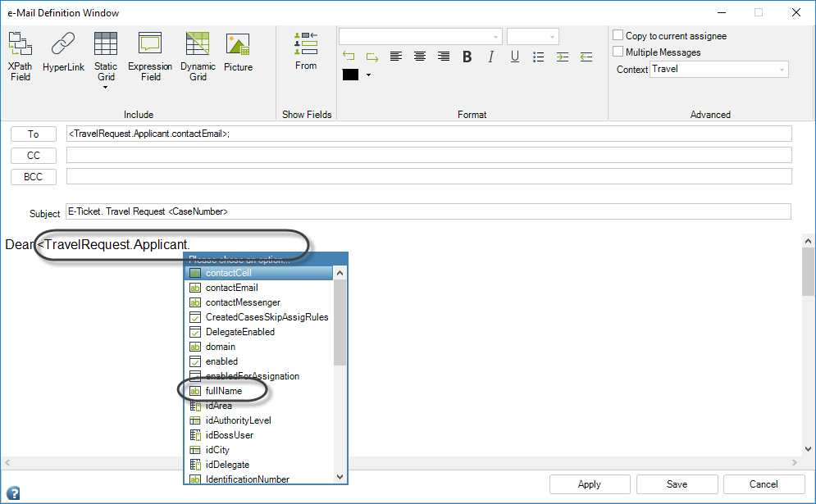Screen dimensions: 816x504
Task: Toggle italic formatting
Action: pyautogui.click(x=490, y=57)
